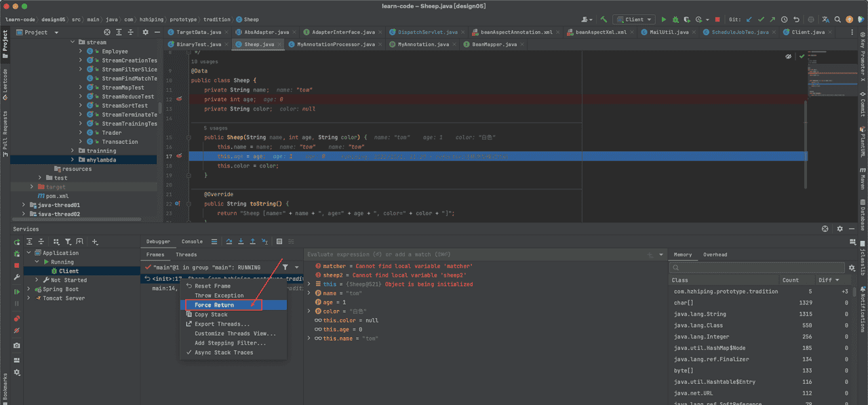Click the View Breakpoints icon in Services sidebar
The width and height of the screenshot is (868, 405).
click(x=17, y=318)
